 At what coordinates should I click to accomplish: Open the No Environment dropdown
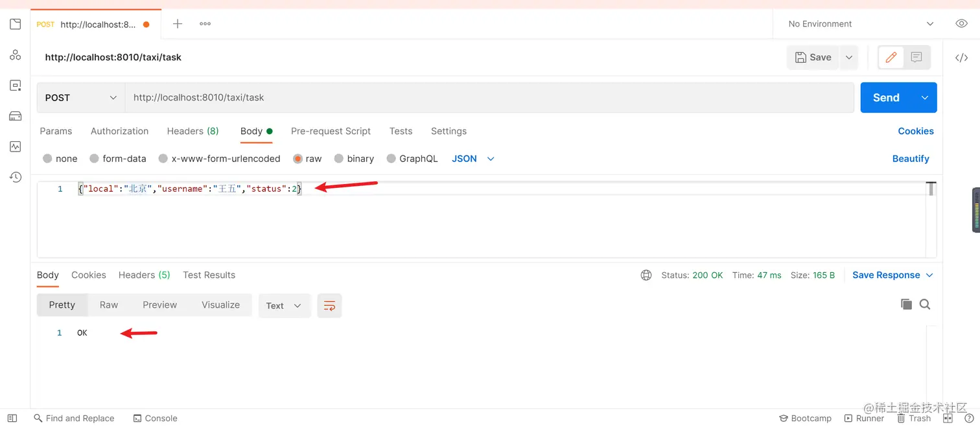(861, 24)
